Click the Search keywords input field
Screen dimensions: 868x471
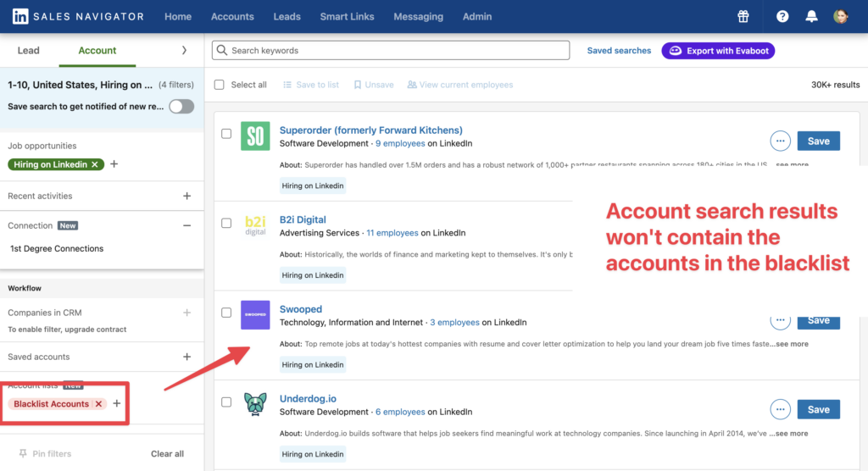coord(391,50)
